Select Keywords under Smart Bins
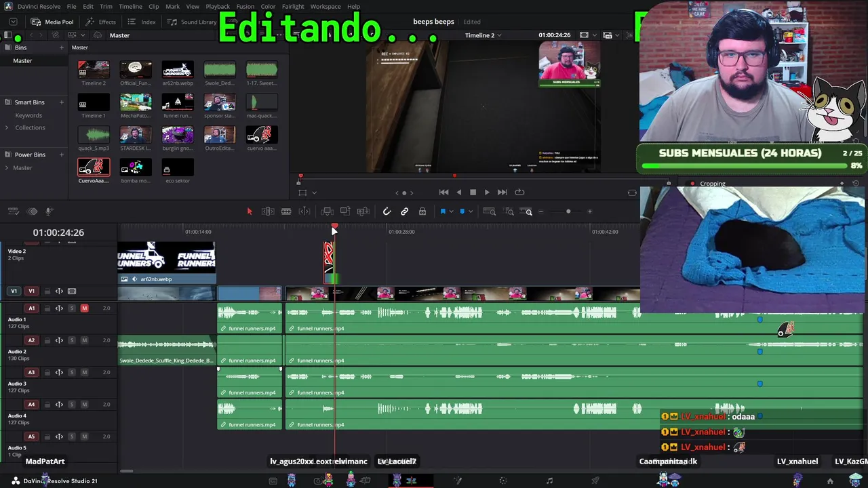Image resolution: width=868 pixels, height=488 pixels. 28,115
